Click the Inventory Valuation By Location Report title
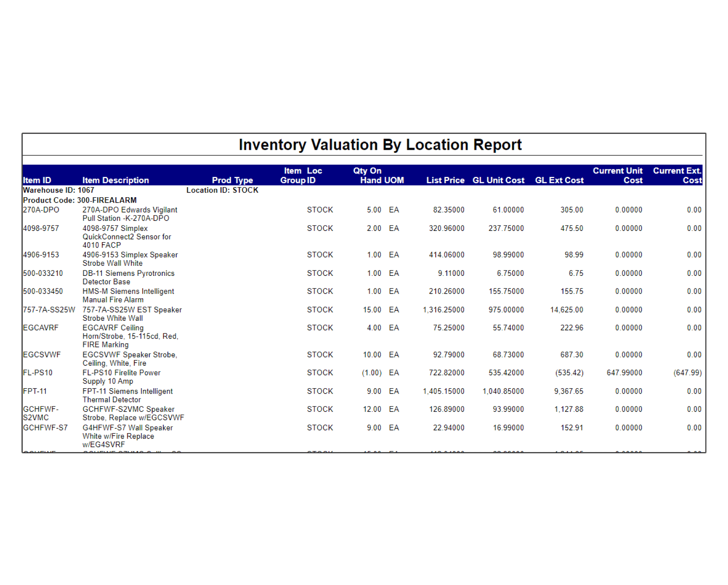The height and width of the screenshot is (585, 728). (380, 145)
